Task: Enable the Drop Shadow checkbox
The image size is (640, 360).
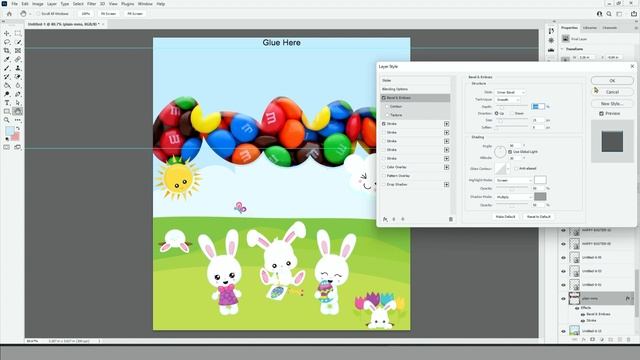Action: click(x=384, y=184)
